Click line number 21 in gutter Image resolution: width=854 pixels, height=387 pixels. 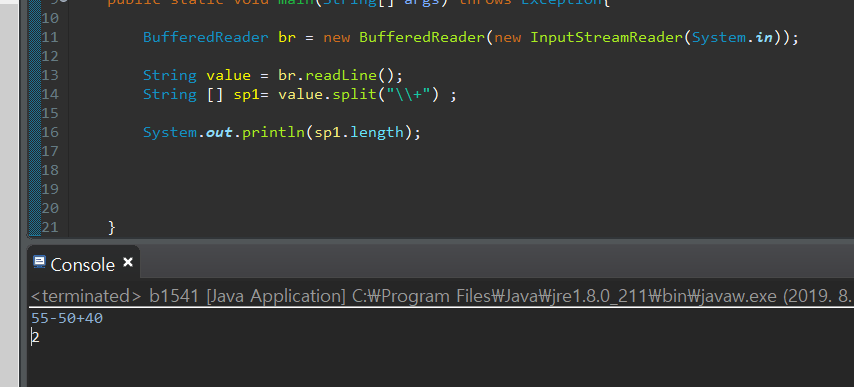click(50, 227)
